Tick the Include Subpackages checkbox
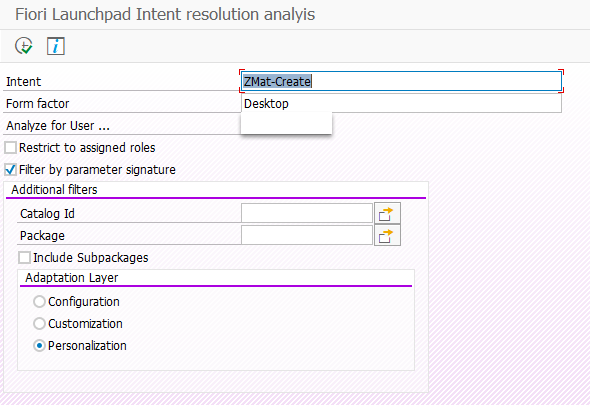 tap(24, 258)
